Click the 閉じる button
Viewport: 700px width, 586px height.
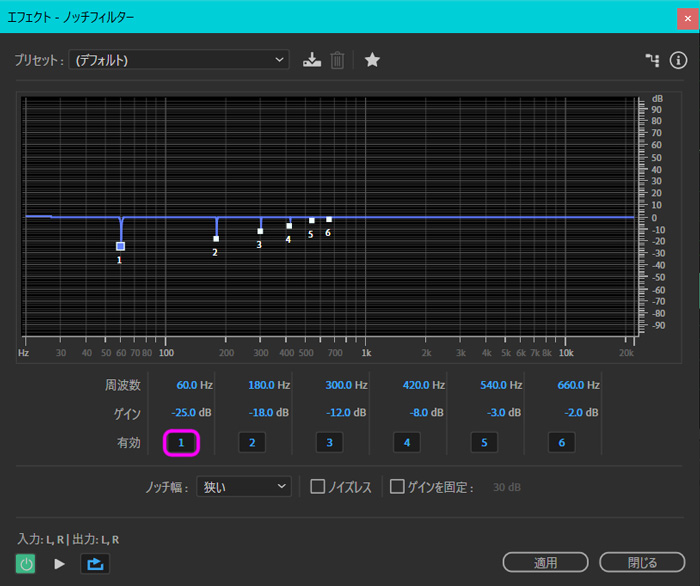click(642, 563)
